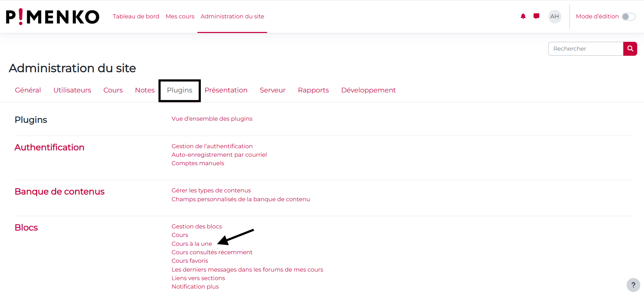Click the Banque de contenus heading link

tap(59, 192)
